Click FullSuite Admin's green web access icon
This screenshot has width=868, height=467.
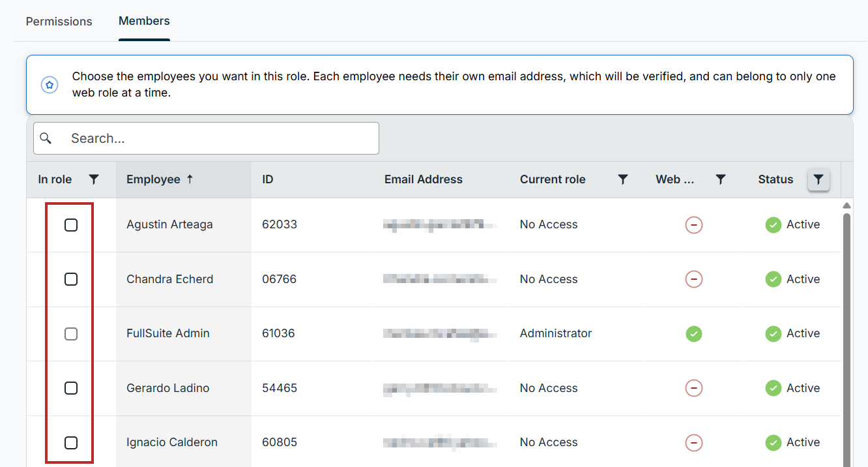694,334
